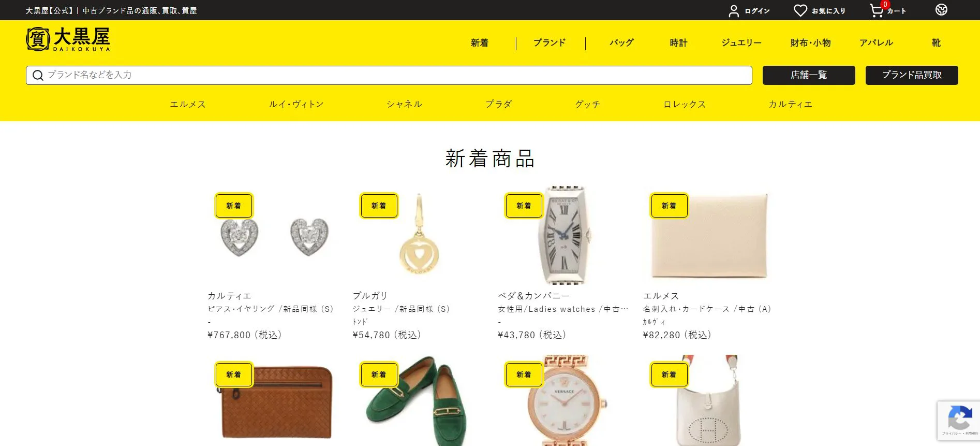Open the ブランド menu item
980x446 pixels.
550,43
